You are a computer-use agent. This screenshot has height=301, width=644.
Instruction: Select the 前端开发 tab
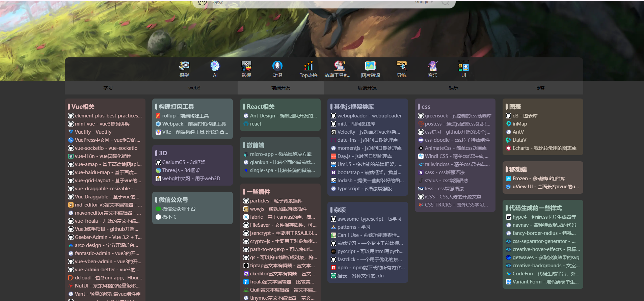281,88
